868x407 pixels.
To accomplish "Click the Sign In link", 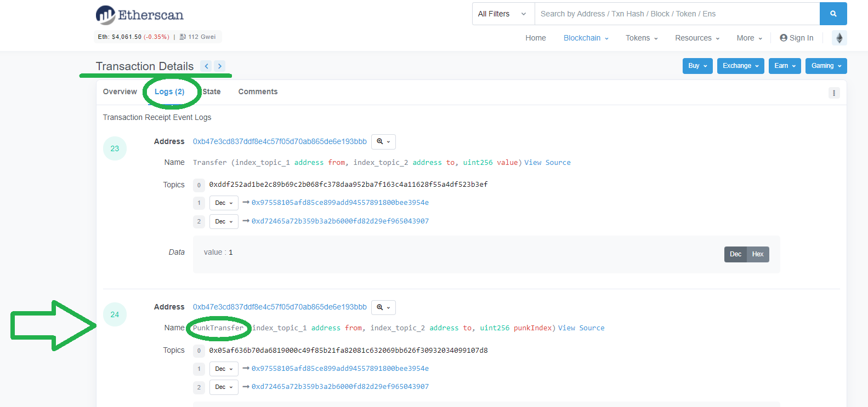I will [x=797, y=38].
